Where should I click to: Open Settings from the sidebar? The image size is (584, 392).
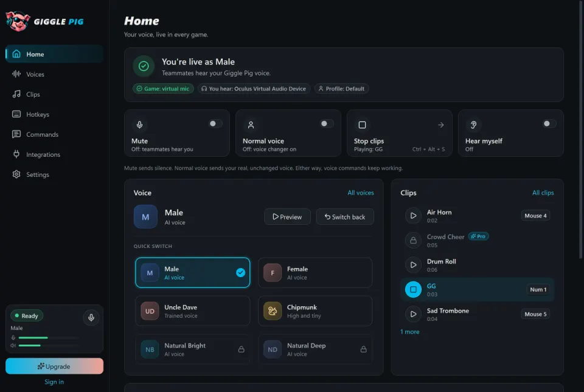[54, 175]
